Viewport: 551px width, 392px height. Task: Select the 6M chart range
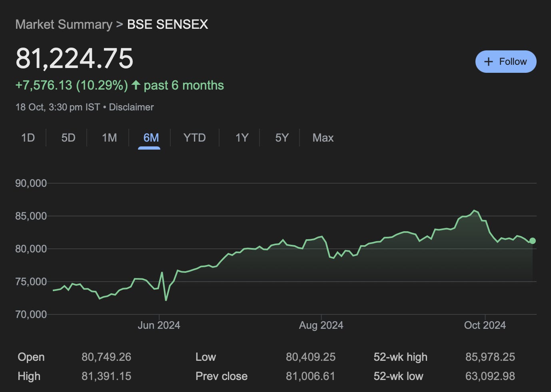(x=151, y=138)
